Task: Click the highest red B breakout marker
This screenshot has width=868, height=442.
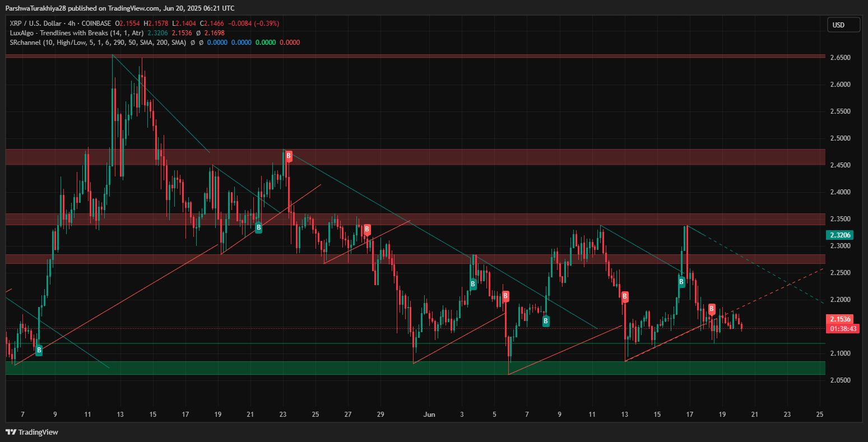Action: pyautogui.click(x=289, y=156)
